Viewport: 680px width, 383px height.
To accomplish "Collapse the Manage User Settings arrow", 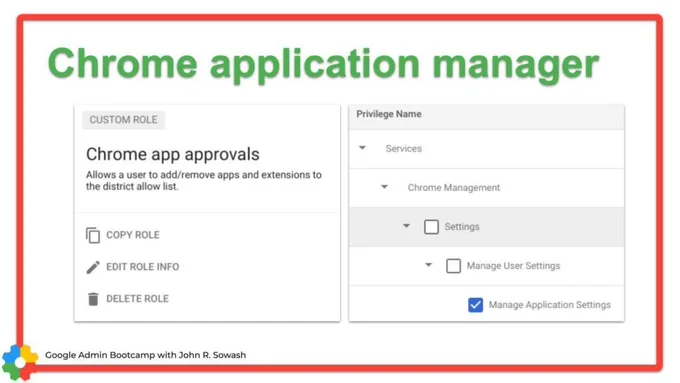I will [x=428, y=265].
